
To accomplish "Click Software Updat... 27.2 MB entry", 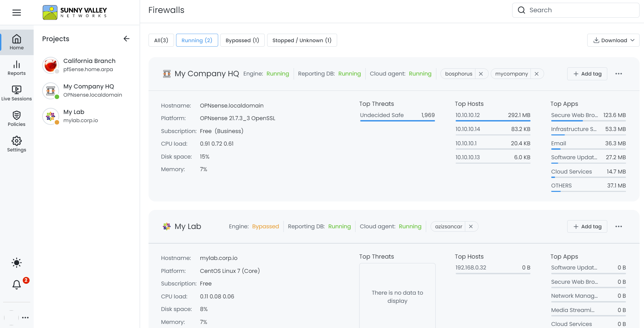I will [588, 159].
